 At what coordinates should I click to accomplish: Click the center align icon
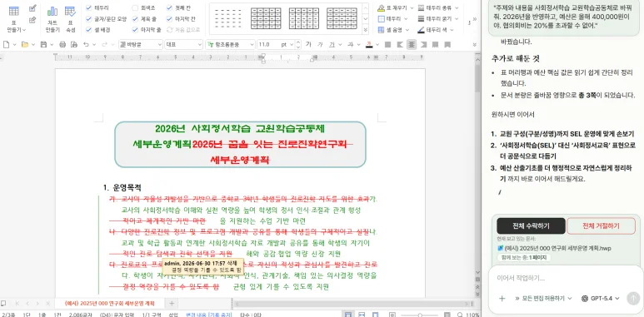411,44
